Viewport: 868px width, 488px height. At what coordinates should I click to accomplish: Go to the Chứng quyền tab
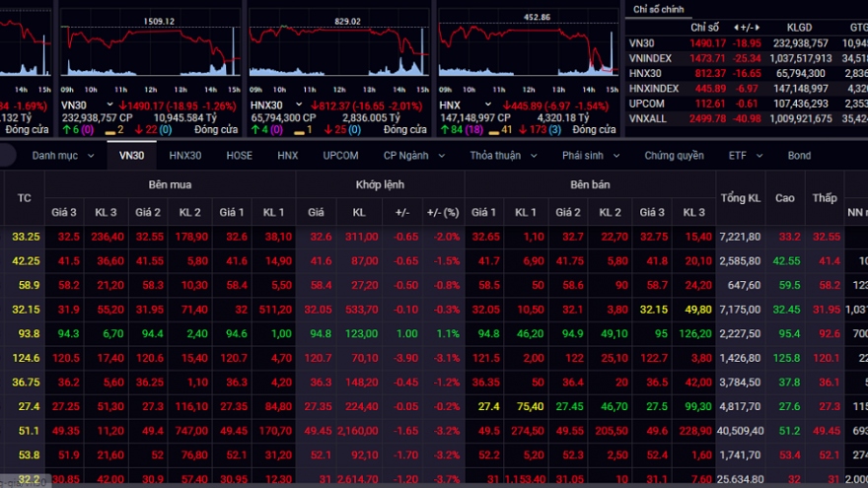pos(674,156)
